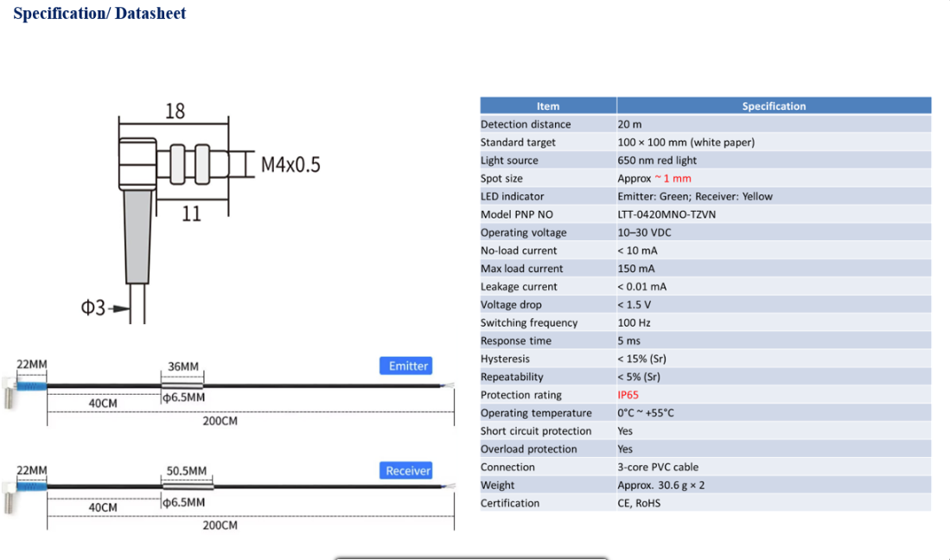
Task: Click the red IP65 protection rating value
Action: (x=628, y=395)
